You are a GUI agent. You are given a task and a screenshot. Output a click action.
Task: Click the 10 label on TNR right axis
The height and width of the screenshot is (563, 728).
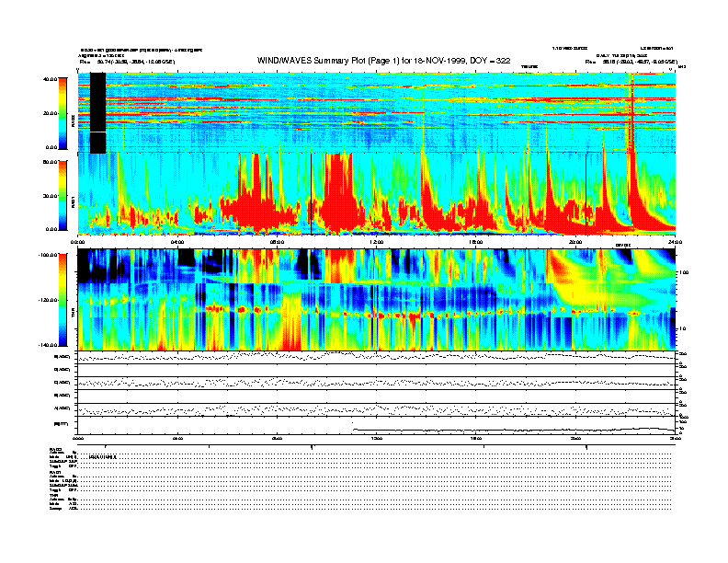tap(682, 328)
